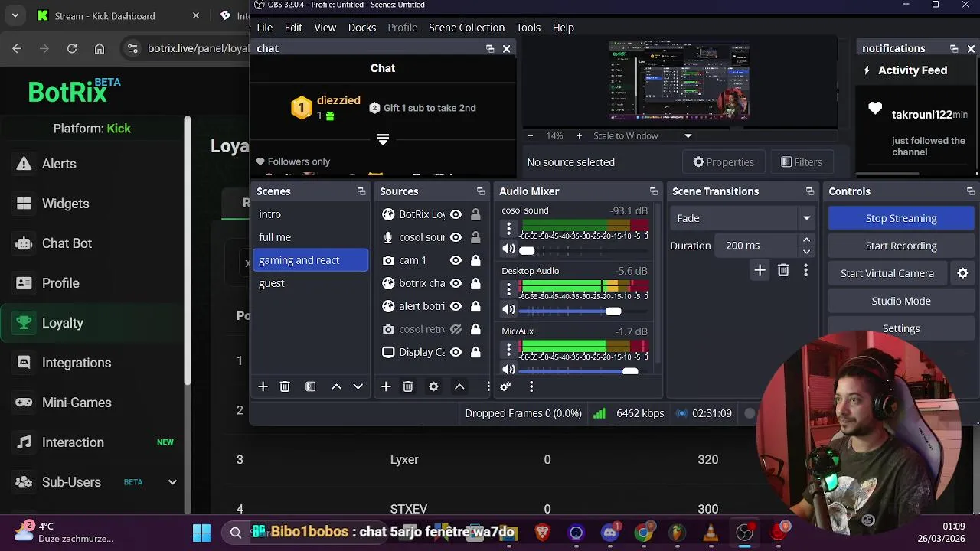Move source up with Sources up arrow
The image size is (980, 551).
click(x=459, y=387)
